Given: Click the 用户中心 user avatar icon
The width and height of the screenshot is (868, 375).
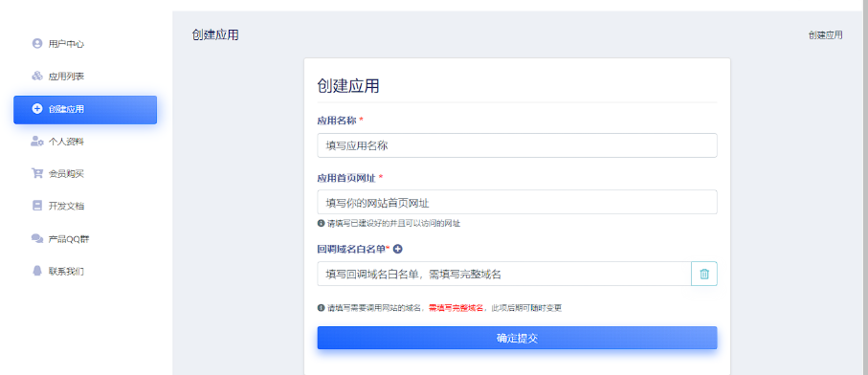Looking at the screenshot, I should coord(37,43).
